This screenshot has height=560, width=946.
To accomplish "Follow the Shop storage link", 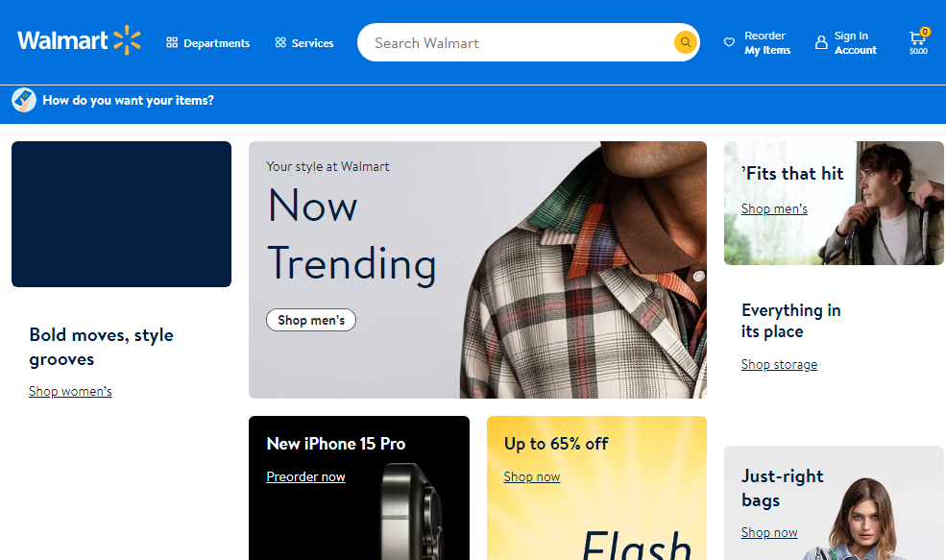I will (x=780, y=364).
